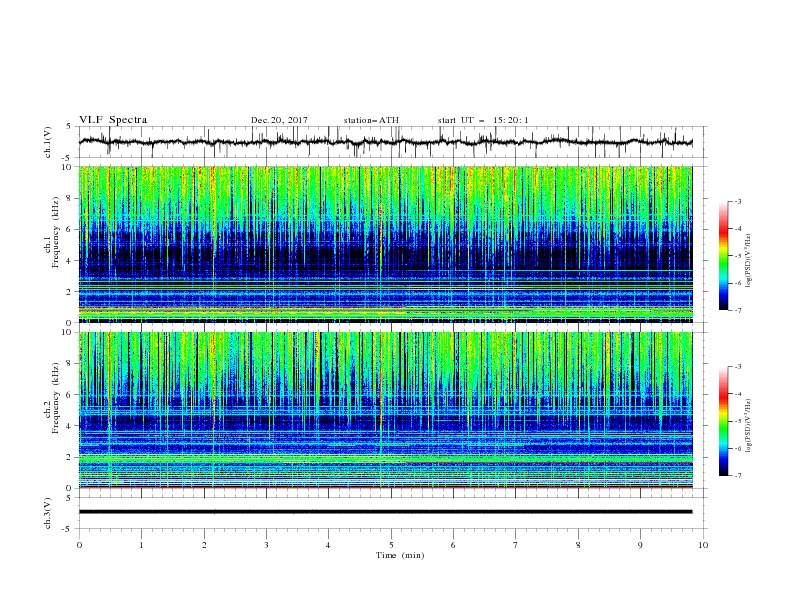Click the "8" tick on the time axis

(578, 545)
